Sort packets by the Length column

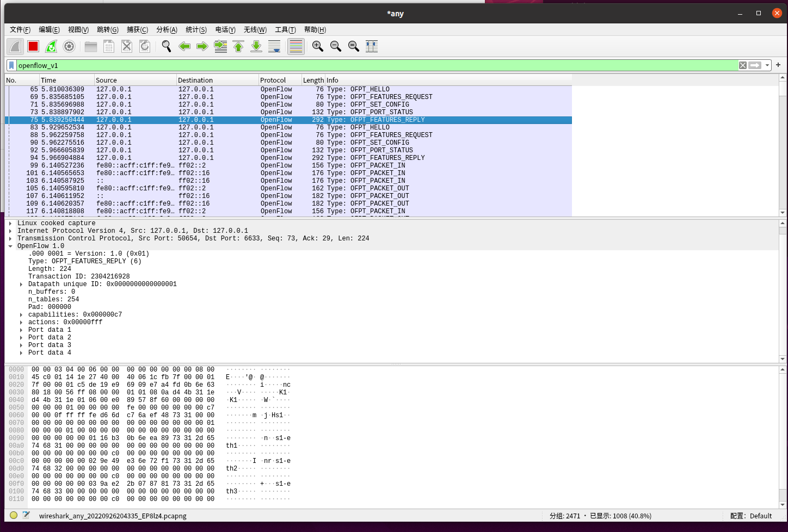(x=313, y=80)
